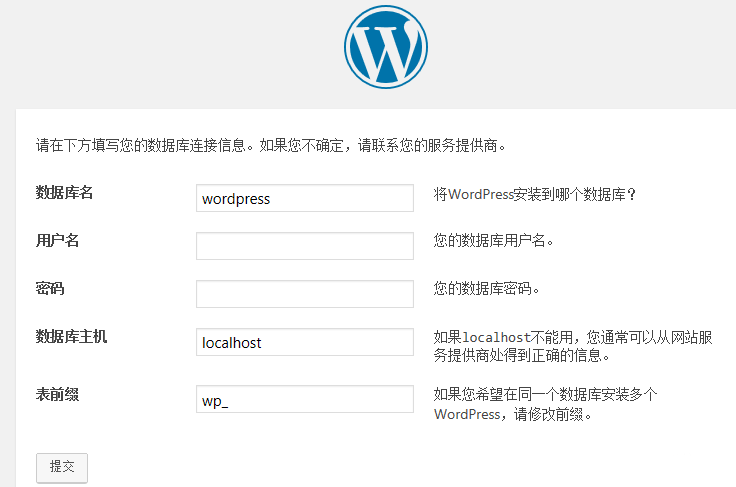The image size is (736, 487).
Task: Click the WordPress logo
Action: click(x=385, y=46)
